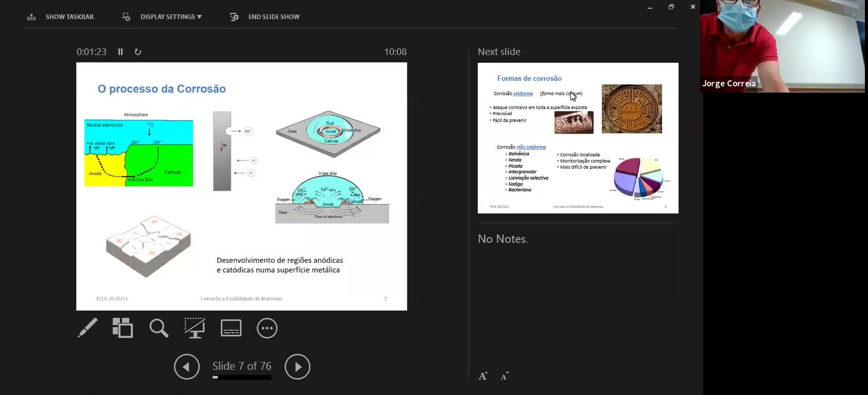Viewport: 868px width, 395px height.
Task: Click the Slide 7 of 76 counter
Action: click(x=241, y=366)
